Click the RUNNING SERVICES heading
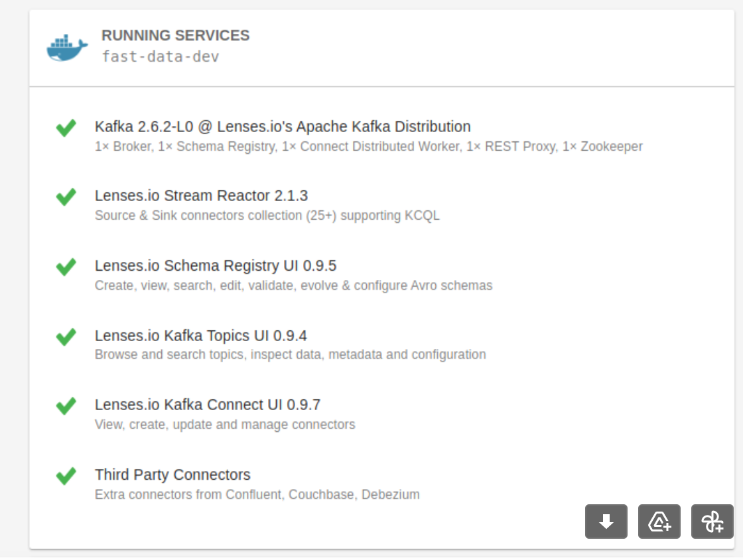Screen dimensions: 743x560 (175, 35)
